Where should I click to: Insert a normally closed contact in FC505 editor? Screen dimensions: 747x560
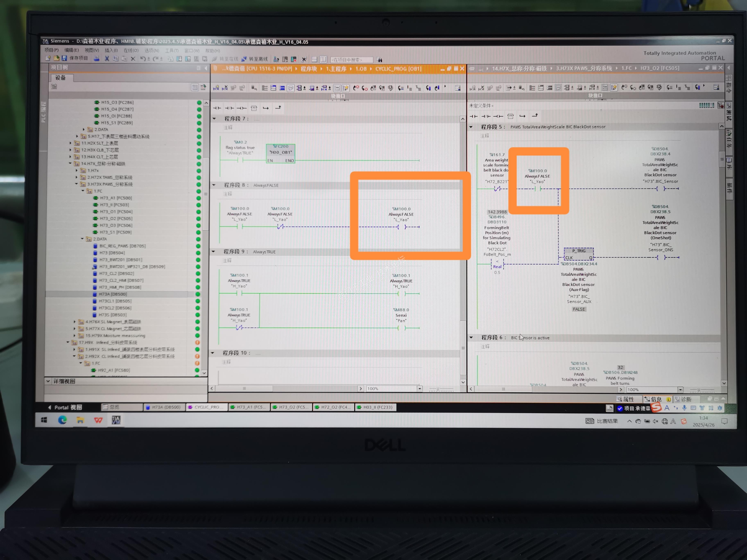(x=486, y=116)
